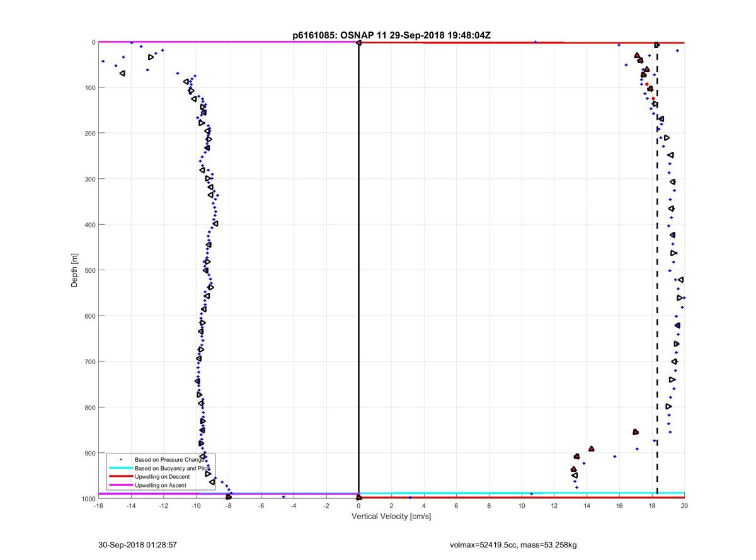Select the 'Upwelling on Descent' legend entry

pos(162,477)
